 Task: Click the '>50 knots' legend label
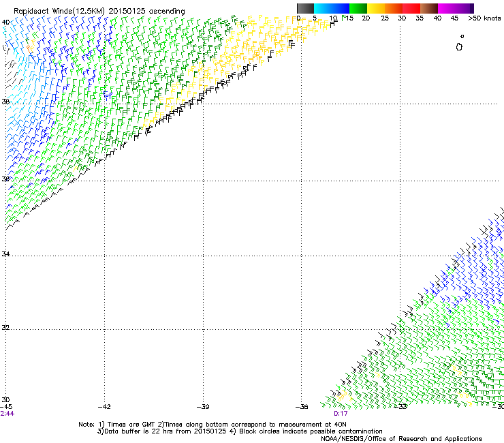point(484,18)
